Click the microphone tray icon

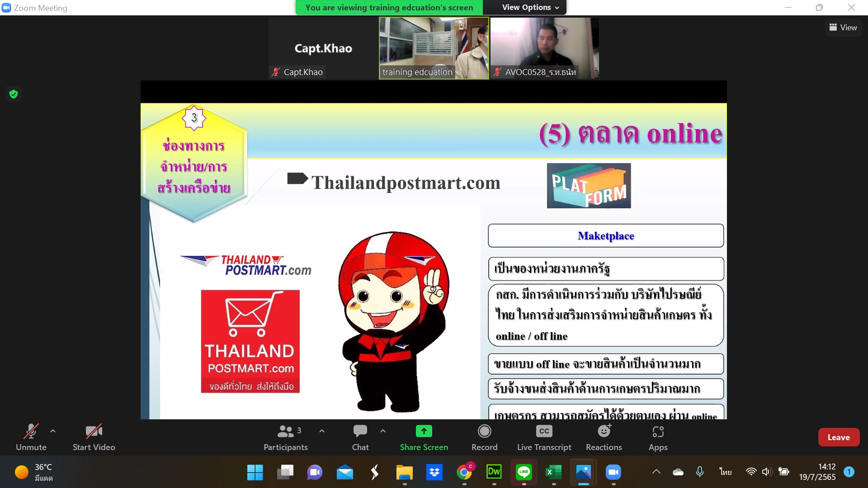[x=700, y=472]
